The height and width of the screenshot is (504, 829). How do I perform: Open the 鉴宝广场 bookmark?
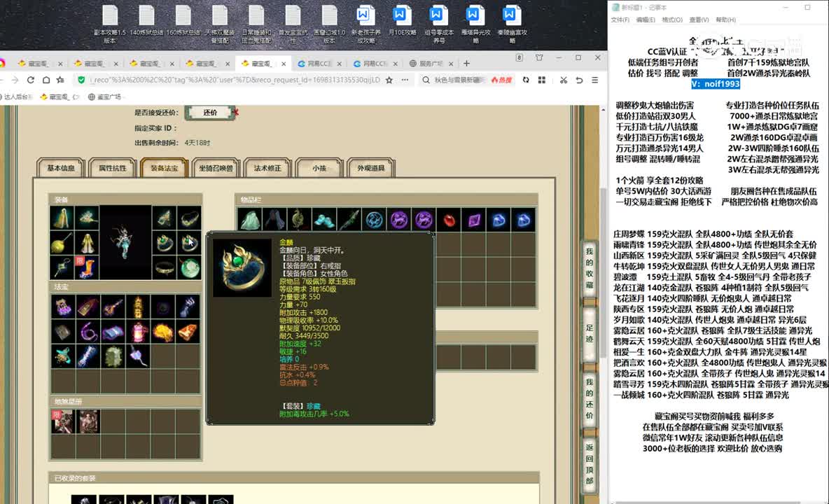click(x=105, y=97)
